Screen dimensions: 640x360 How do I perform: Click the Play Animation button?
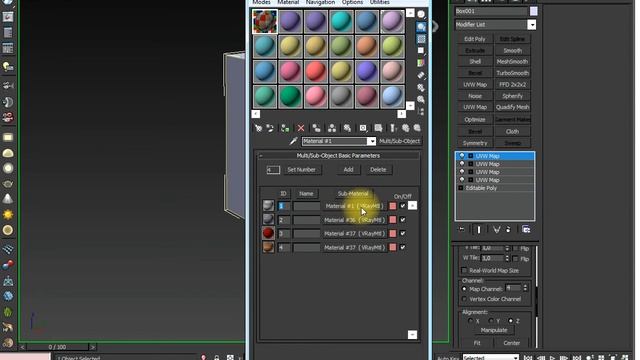click(x=552, y=358)
